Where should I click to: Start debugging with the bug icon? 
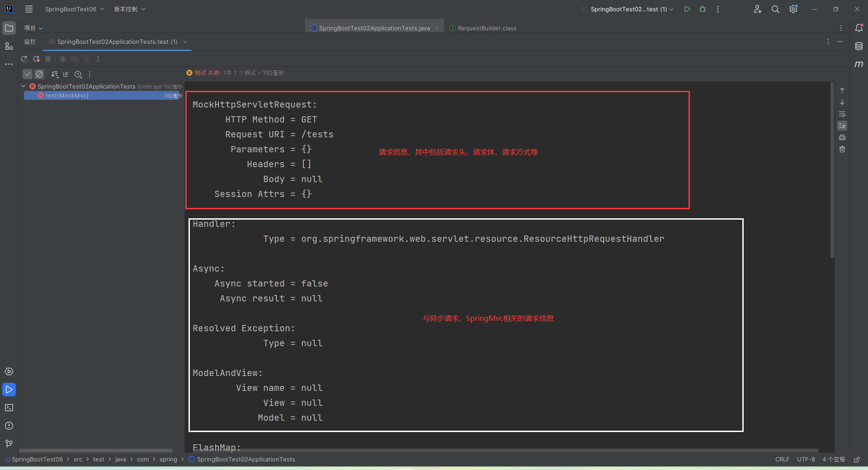click(703, 9)
